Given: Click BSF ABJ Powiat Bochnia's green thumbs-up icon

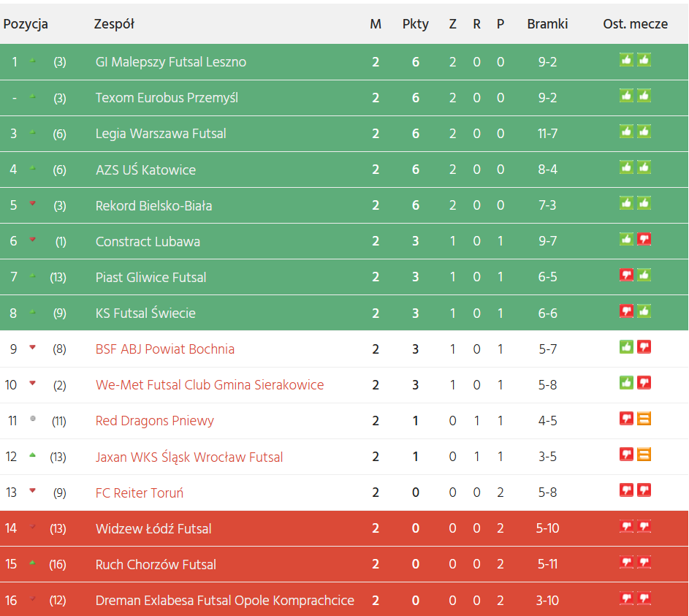Looking at the screenshot, I should coord(626,346).
